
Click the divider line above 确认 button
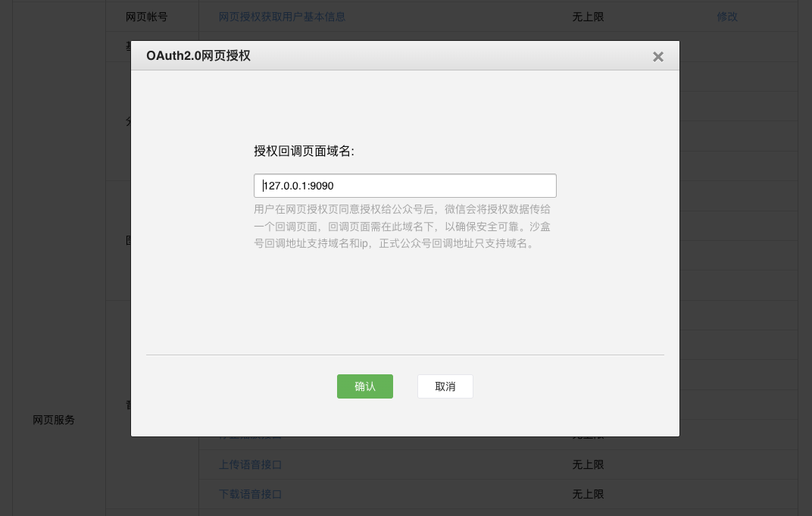click(x=404, y=355)
